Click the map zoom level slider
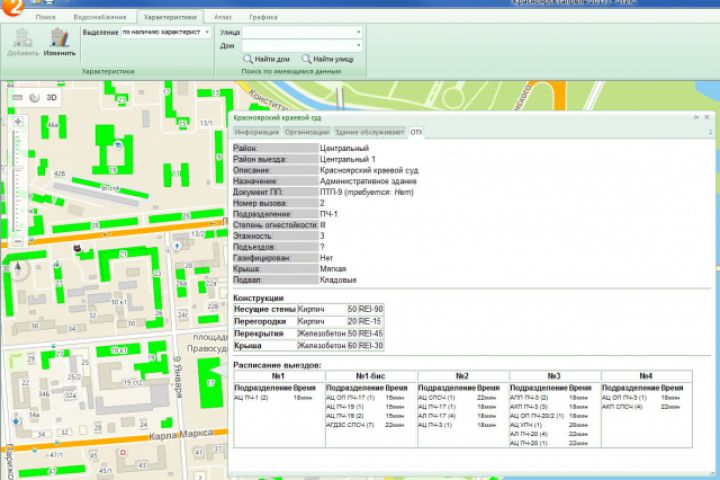Viewport: 720px width, 480px height. click(x=15, y=180)
